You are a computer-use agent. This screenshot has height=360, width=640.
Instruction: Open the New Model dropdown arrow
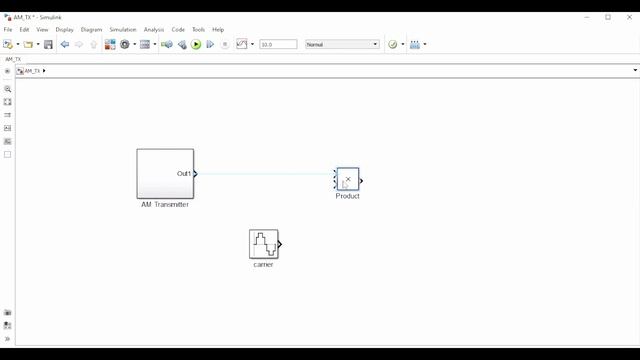(x=18, y=44)
